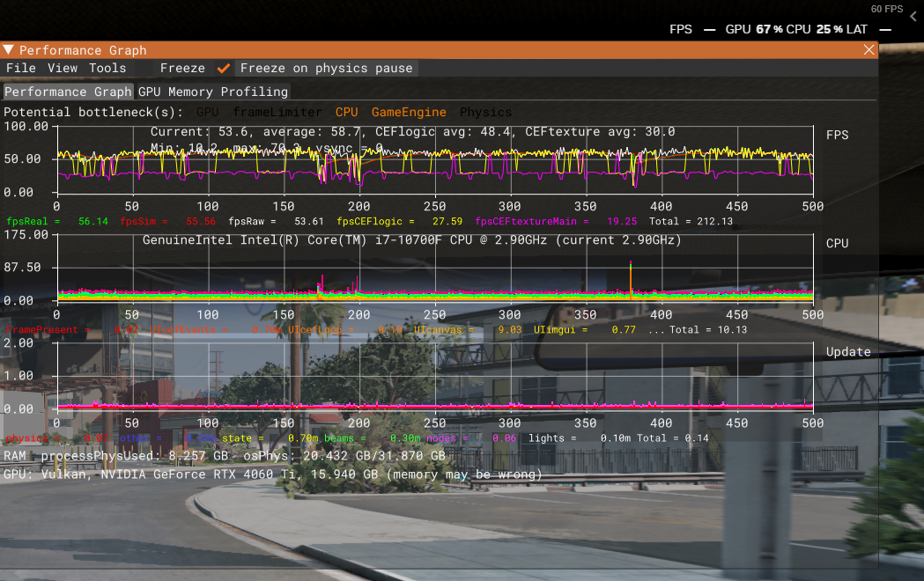The width and height of the screenshot is (924, 581).
Task: Open the Tools menu
Action: point(107,69)
